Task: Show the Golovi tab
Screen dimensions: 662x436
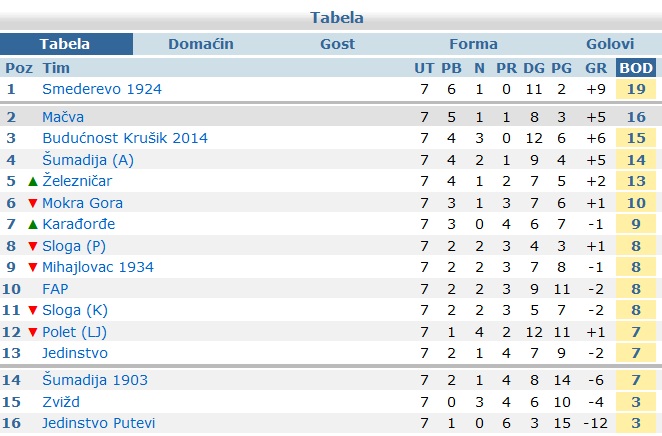Action: click(610, 44)
